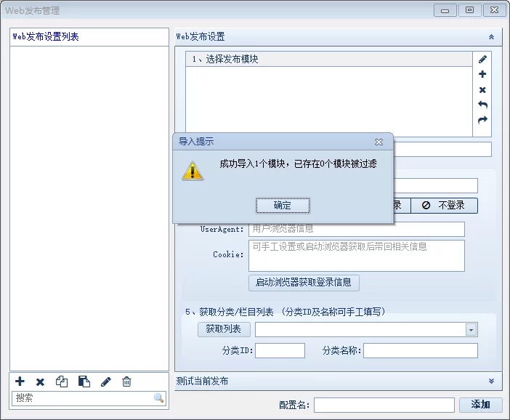The height and width of the screenshot is (420, 510).
Task: Click the Cookie text area
Action: (x=357, y=256)
